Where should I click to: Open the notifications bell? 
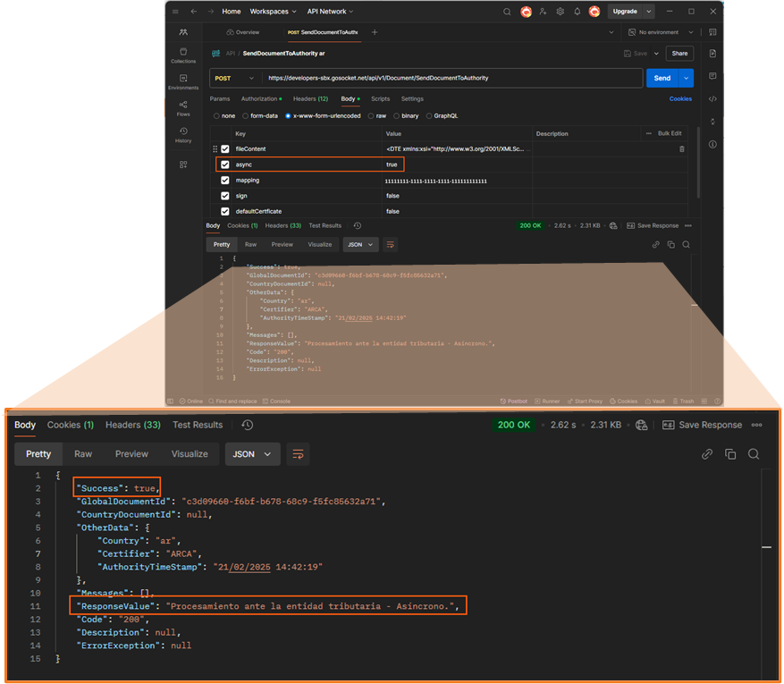coord(577,12)
